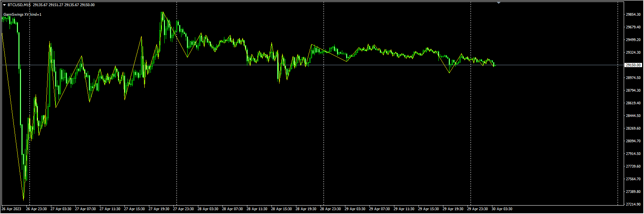Click the 28 Apr 03:30 time label
Screen dimensions: 644x214
(208, 209)
